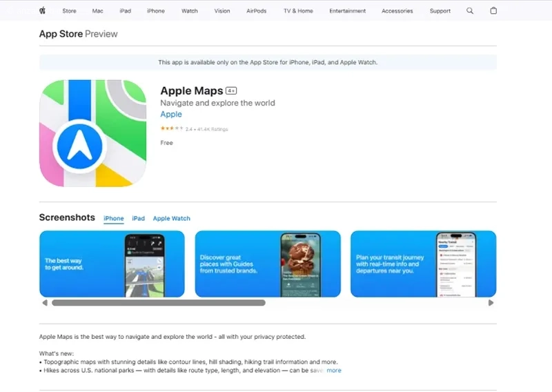Follow the Apple developer link

(171, 114)
